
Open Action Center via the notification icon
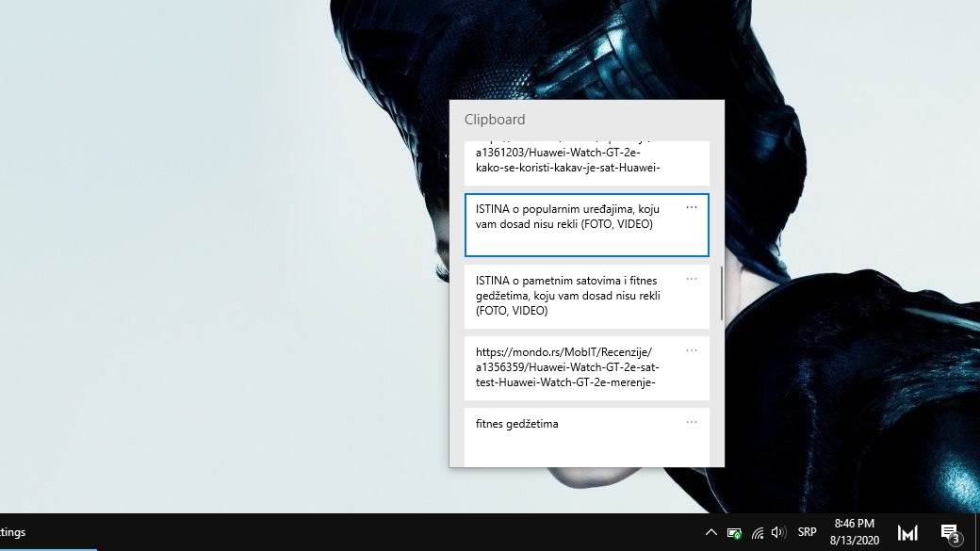950,532
